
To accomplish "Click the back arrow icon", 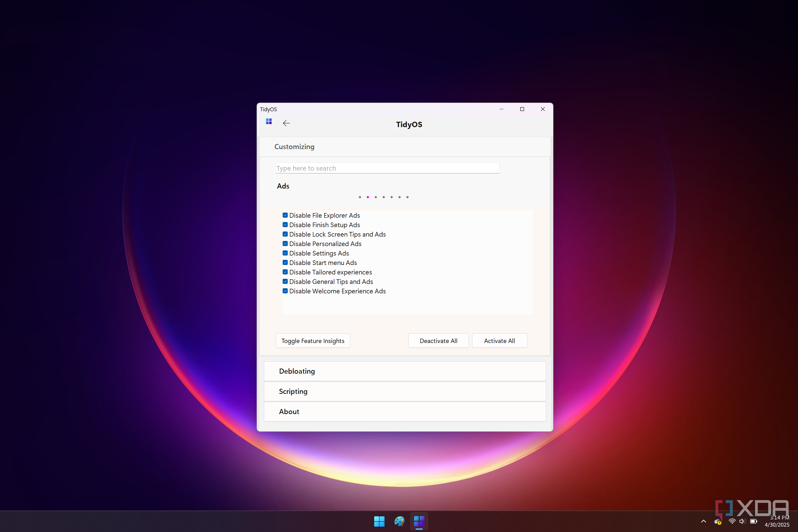I will click(x=286, y=123).
